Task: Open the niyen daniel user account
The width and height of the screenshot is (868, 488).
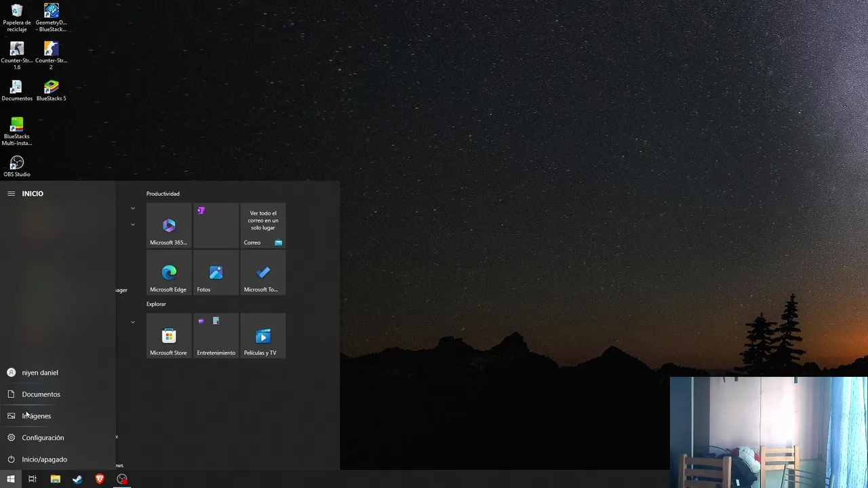Action: coord(58,373)
